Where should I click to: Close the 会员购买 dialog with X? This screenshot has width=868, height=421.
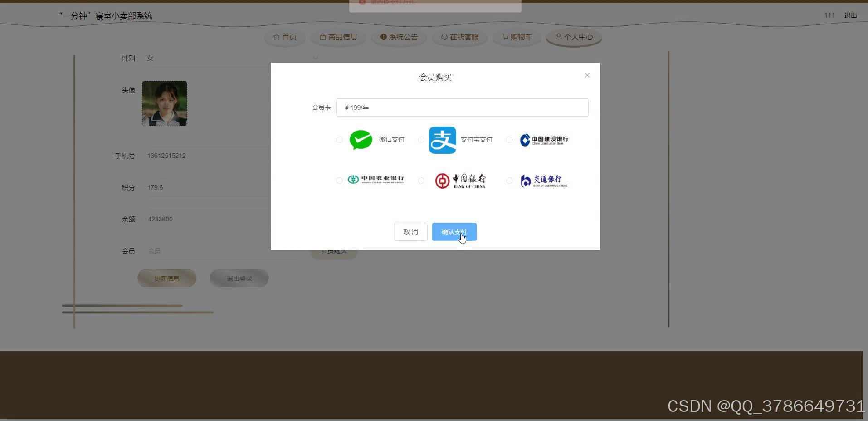point(587,75)
